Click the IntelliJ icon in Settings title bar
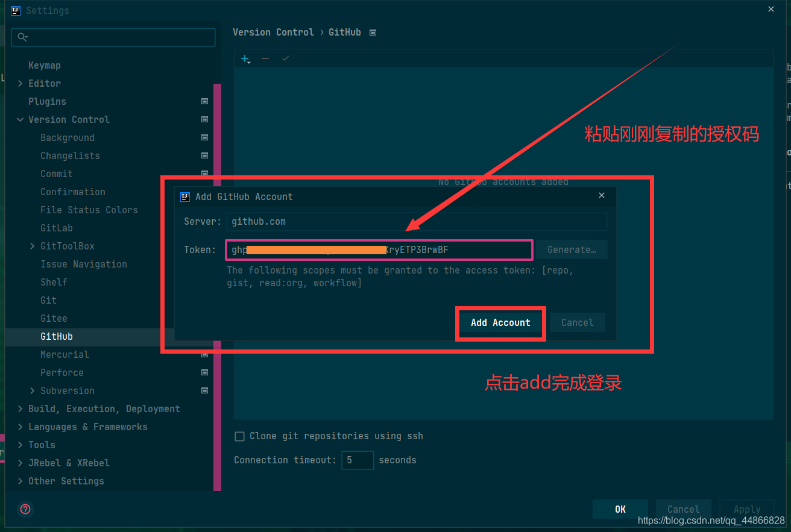The image size is (791, 532). (16, 10)
